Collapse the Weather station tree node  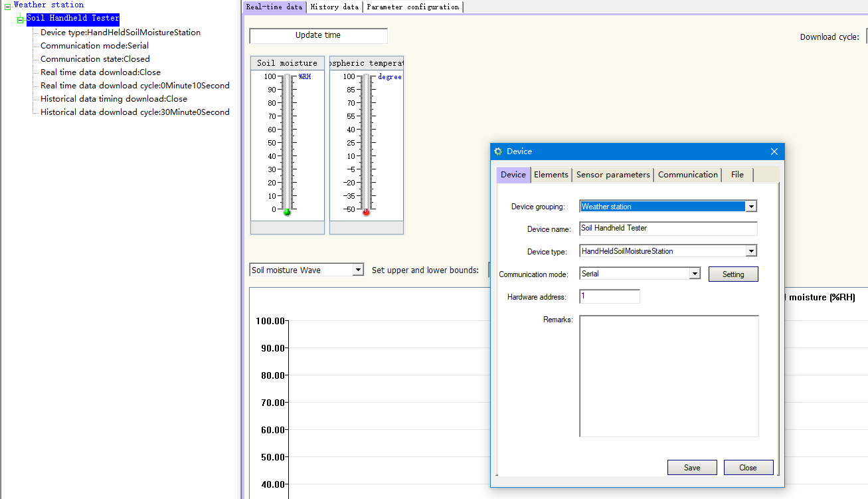click(7, 7)
